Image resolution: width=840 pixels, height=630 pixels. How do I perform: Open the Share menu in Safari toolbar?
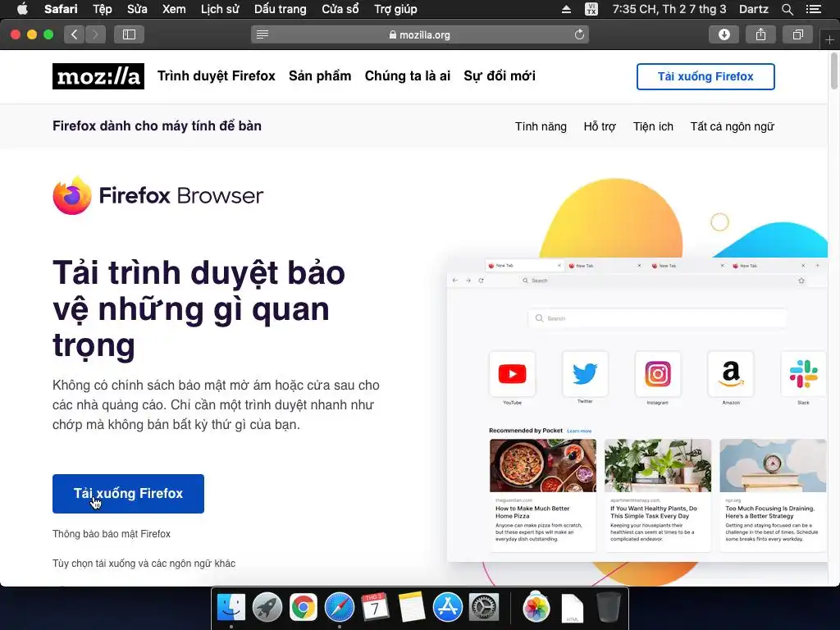[760, 34]
